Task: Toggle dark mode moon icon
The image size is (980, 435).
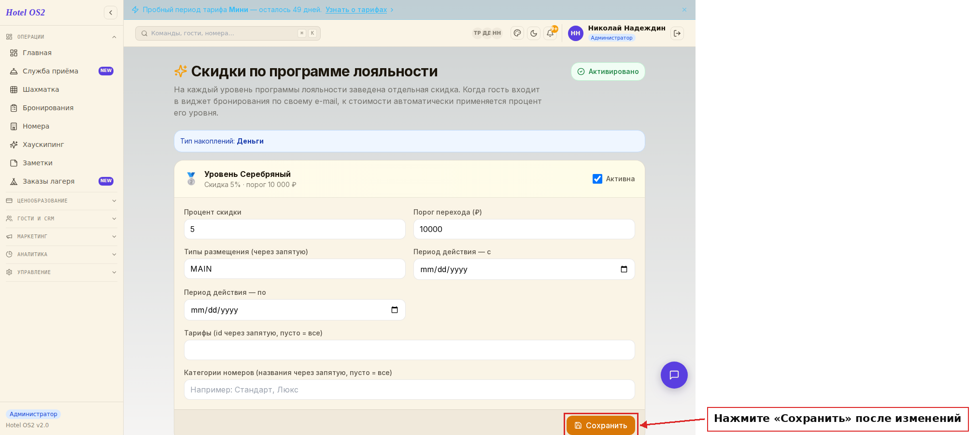Action: (534, 33)
